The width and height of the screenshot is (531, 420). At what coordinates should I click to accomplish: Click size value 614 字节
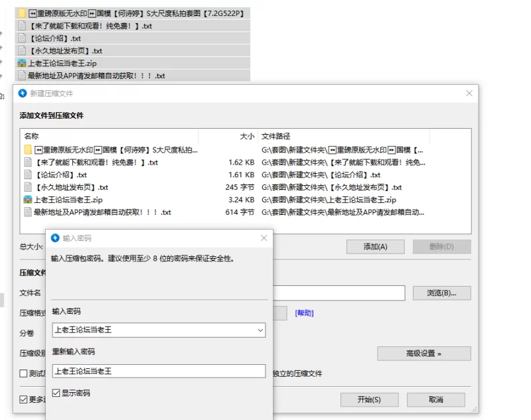pyautogui.click(x=240, y=212)
